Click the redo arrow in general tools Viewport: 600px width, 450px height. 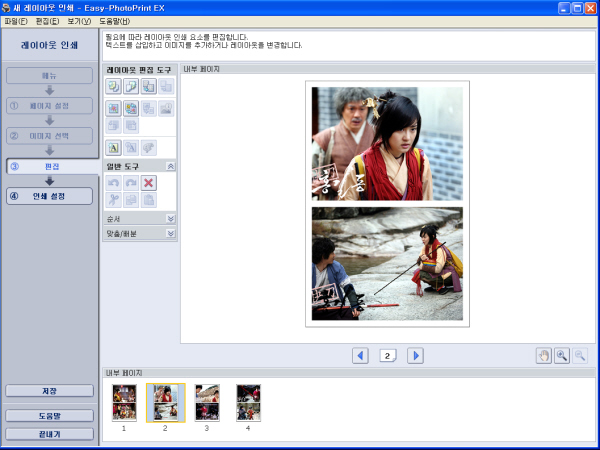click(131, 183)
